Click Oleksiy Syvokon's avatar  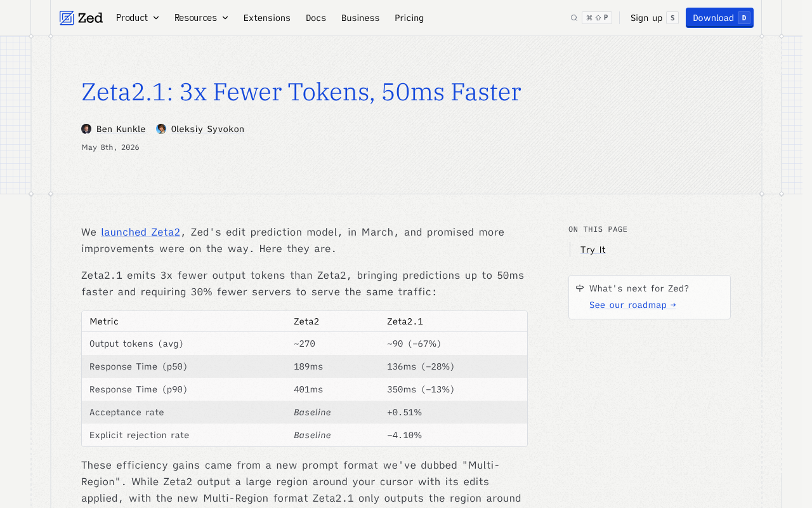[161, 129]
